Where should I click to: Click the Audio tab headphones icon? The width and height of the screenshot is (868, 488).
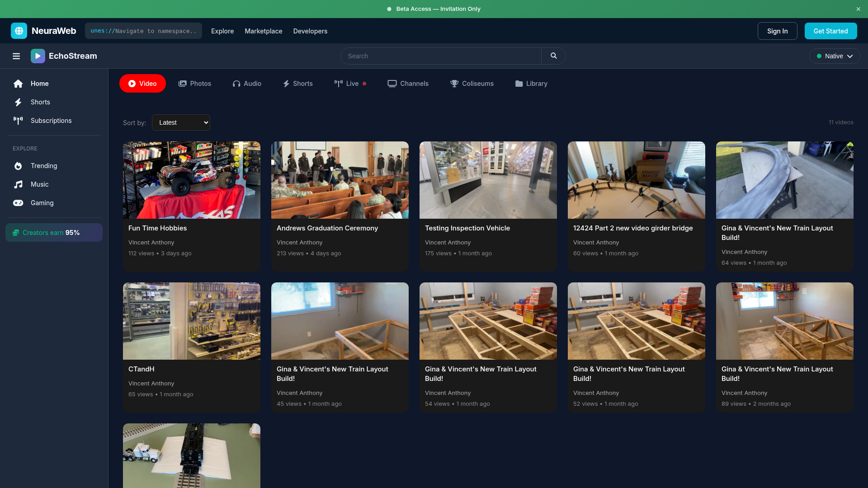coord(236,84)
